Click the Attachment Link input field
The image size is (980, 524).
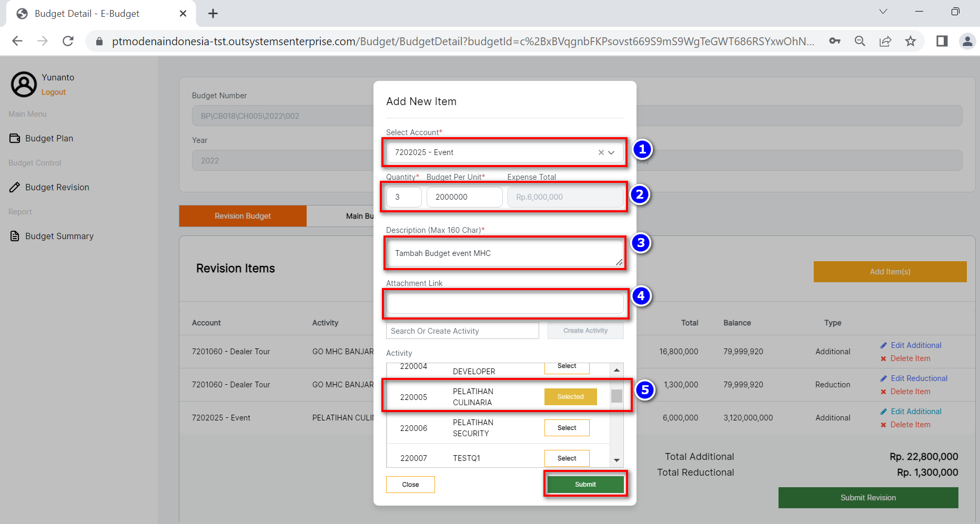tap(504, 303)
